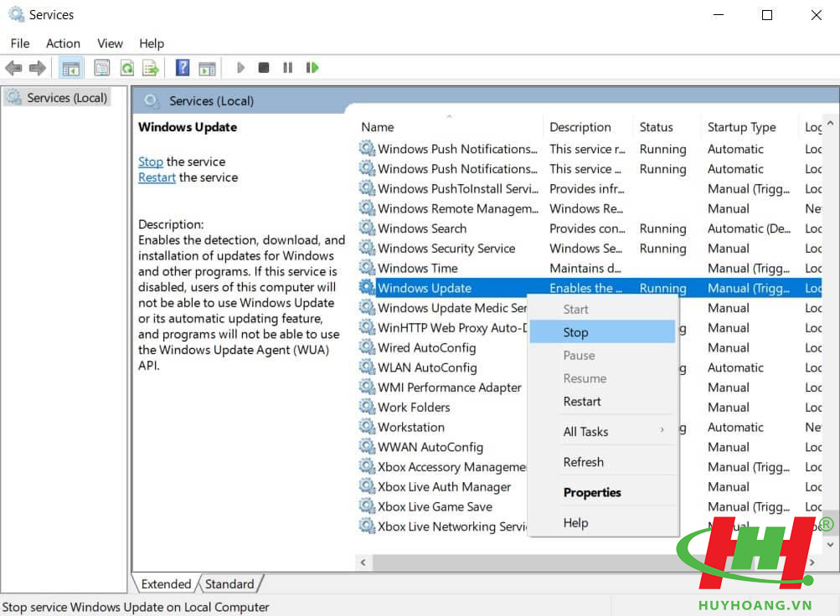The image size is (840, 616).
Task: Click the gear icon beside WLAN AutoConfig
Action: pos(367,367)
